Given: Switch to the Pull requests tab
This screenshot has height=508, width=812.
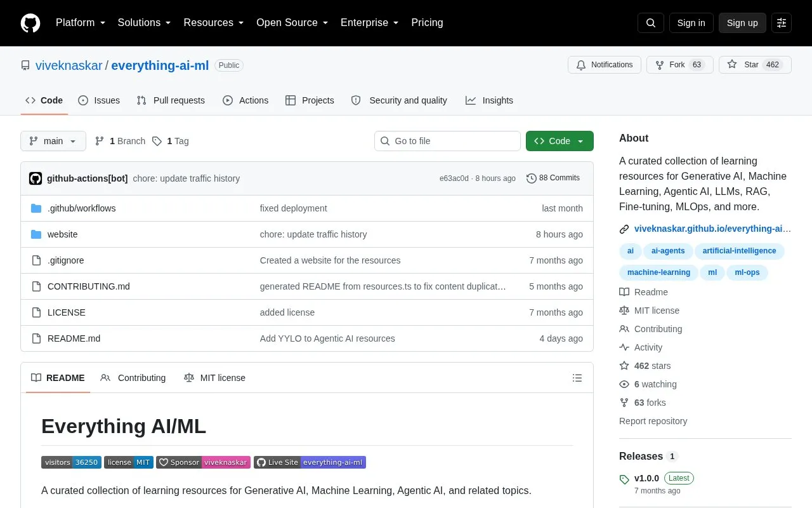Looking at the screenshot, I should click(171, 100).
